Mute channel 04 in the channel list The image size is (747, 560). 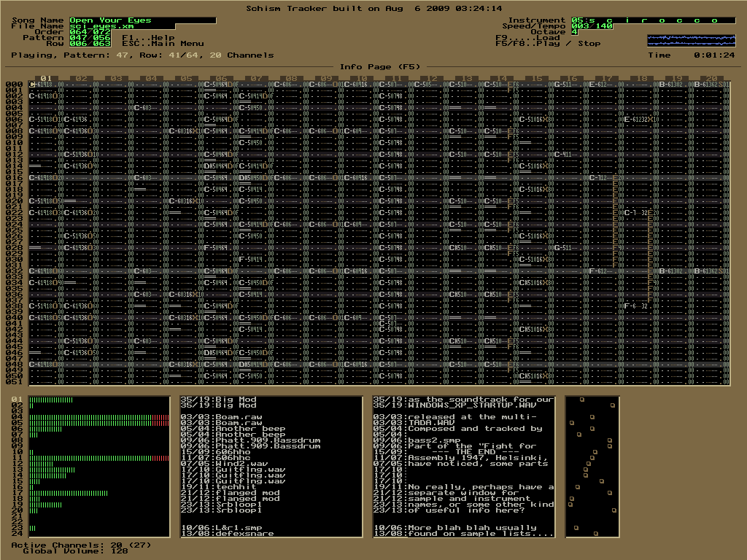click(18, 416)
